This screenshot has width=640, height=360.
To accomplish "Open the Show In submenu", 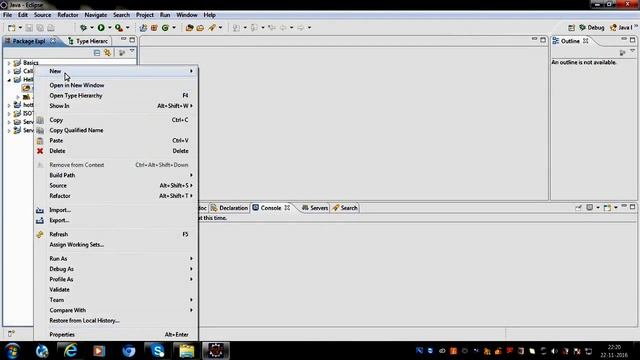I will pos(116,106).
